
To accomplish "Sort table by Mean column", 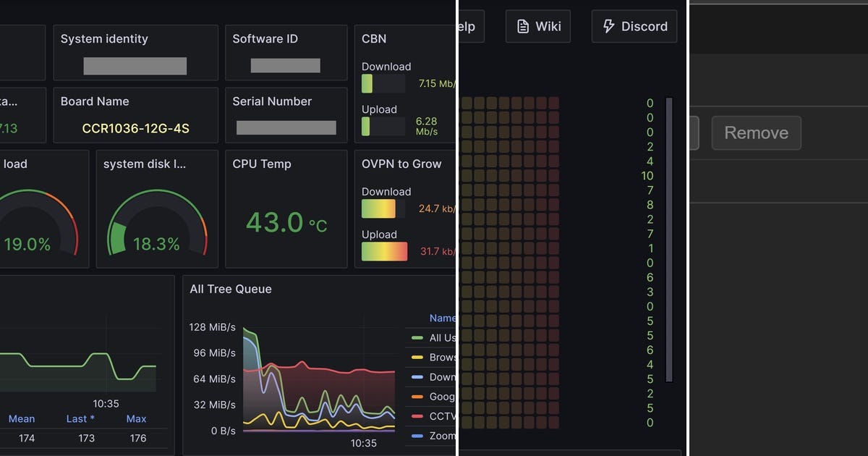I will 22,418.
